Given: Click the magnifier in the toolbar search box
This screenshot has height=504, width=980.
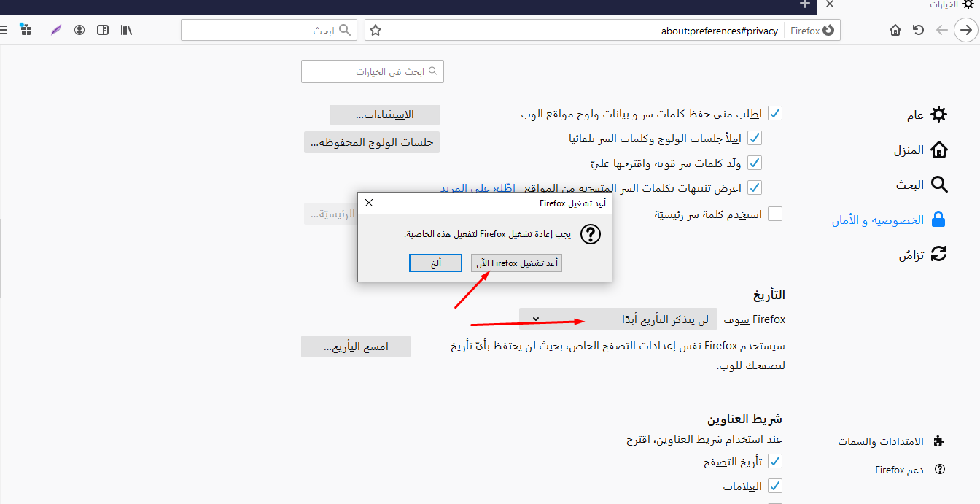Looking at the screenshot, I should 345,30.
